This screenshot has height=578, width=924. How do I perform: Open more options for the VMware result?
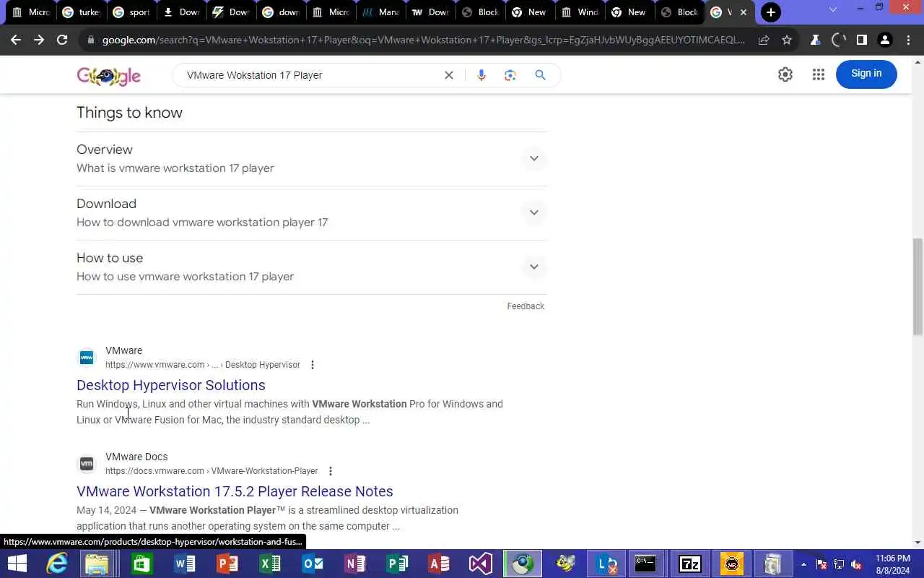313,365
